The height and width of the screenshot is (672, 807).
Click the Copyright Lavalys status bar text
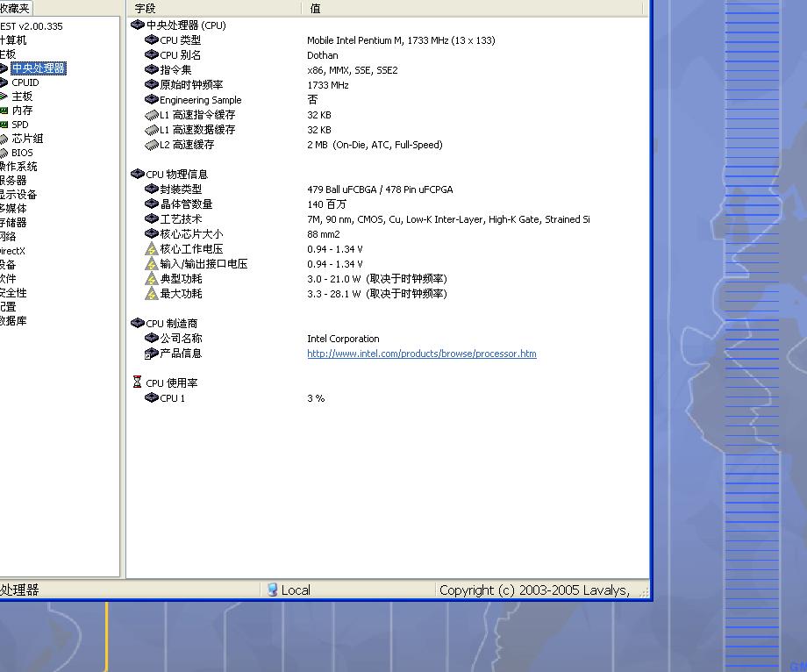pos(534,590)
